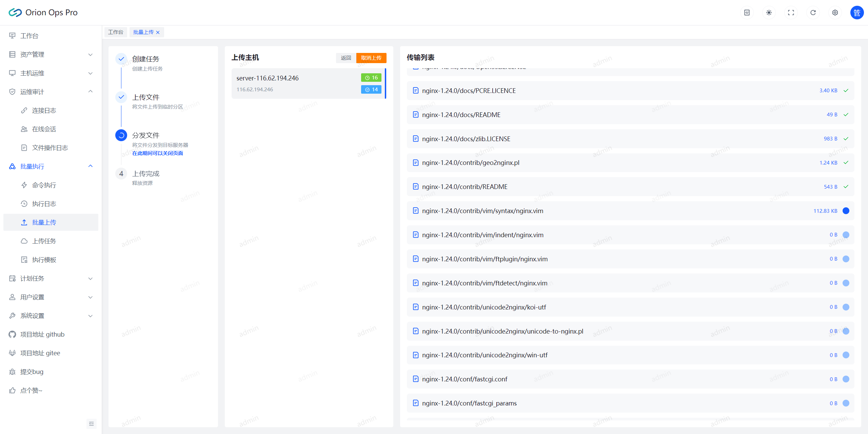
Task: Click the 返回 button
Action: coord(346,58)
